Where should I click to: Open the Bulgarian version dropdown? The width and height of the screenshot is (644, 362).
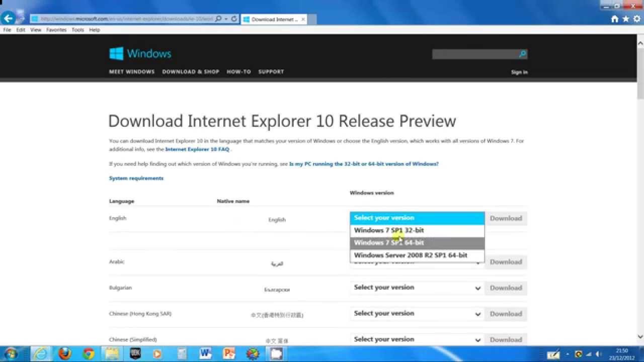[x=417, y=288]
